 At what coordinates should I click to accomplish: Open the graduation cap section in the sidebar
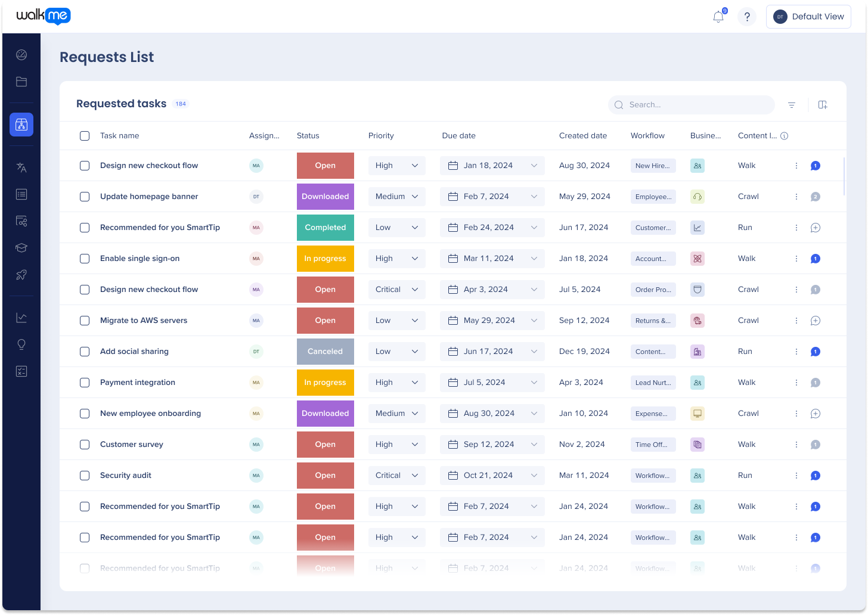tap(21, 248)
